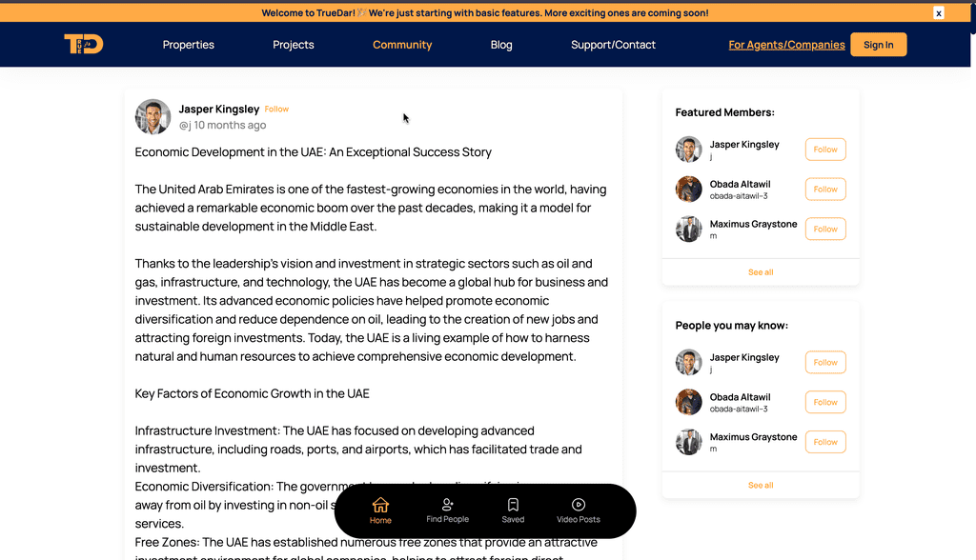Click Obada Altawil name in Featured Members
The height and width of the screenshot is (560, 976).
(x=740, y=184)
